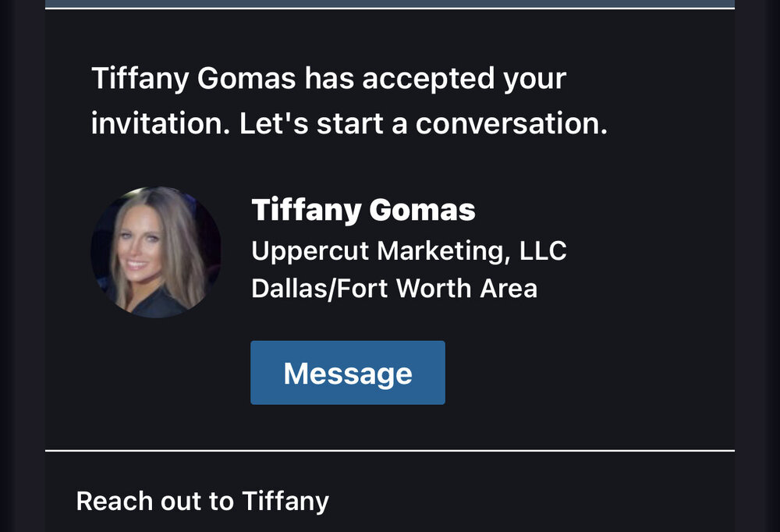Image resolution: width=780 pixels, height=532 pixels.
Task: Click the 'Reach out to Tiffany' heading
Action: (x=202, y=501)
